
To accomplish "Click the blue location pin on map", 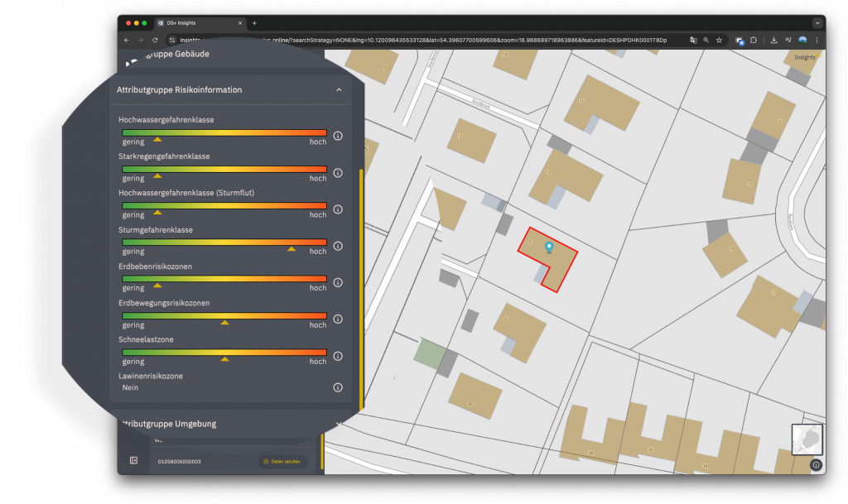I will tap(547, 247).
